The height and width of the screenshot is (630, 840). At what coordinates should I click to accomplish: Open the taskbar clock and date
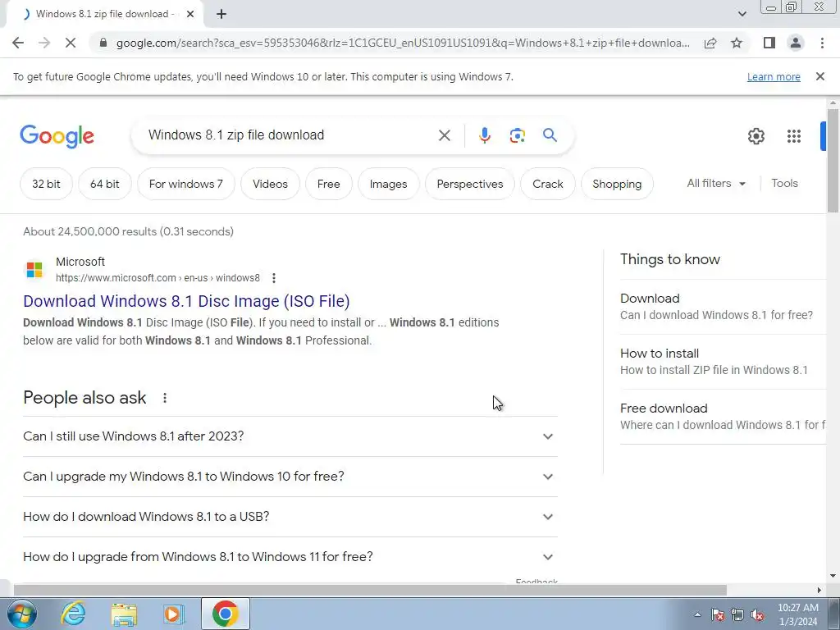pyautogui.click(x=797, y=614)
